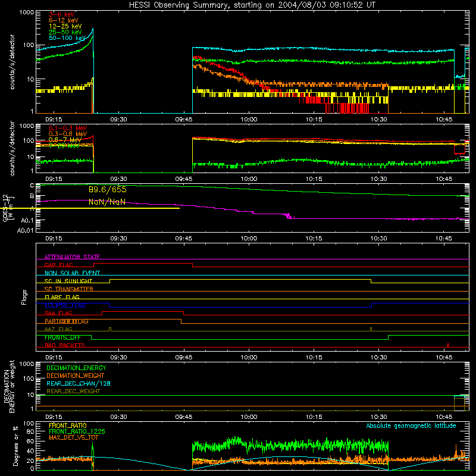The height and width of the screenshot is (476, 476).
Task: Select the SC_TRANSMITTER flag label
Action: tap(69, 289)
